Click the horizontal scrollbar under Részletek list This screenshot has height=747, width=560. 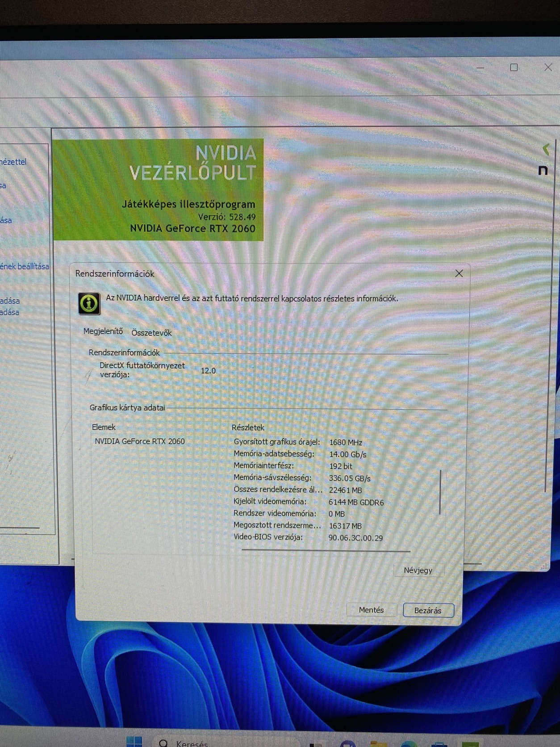click(x=326, y=551)
